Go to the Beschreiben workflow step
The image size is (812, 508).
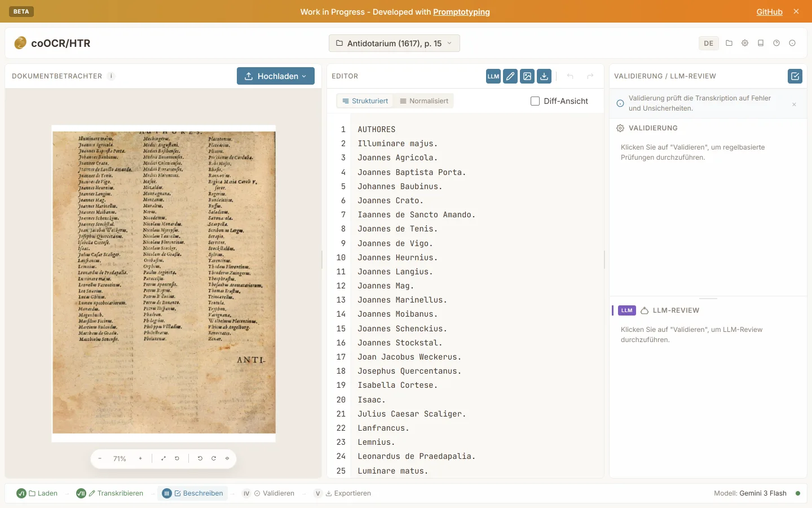pyautogui.click(x=193, y=493)
